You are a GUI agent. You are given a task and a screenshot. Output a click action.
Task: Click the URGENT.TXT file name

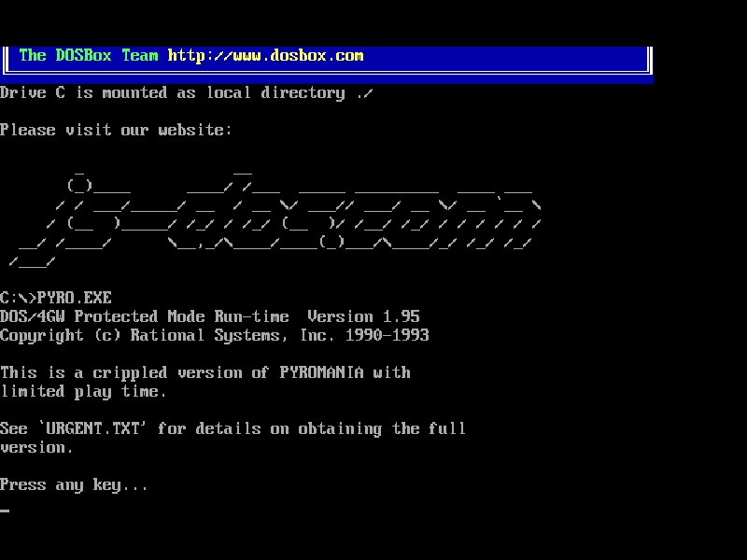[x=111, y=428]
